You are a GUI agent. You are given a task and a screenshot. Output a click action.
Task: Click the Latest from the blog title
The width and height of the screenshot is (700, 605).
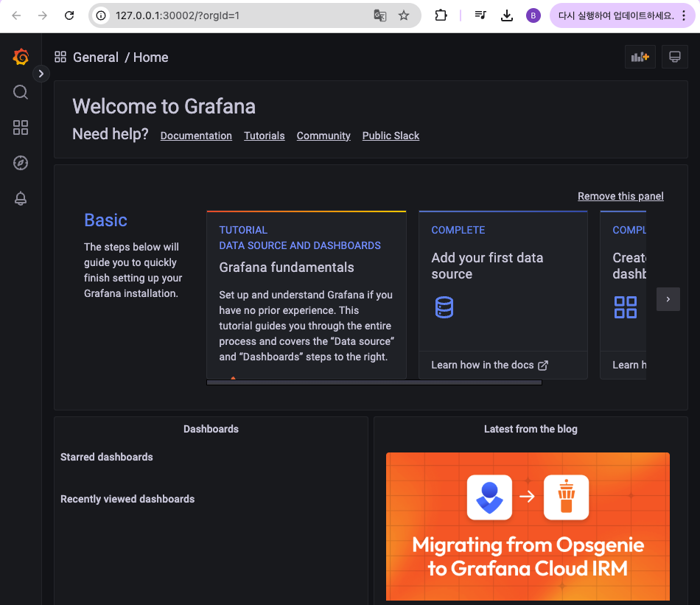pyautogui.click(x=531, y=429)
